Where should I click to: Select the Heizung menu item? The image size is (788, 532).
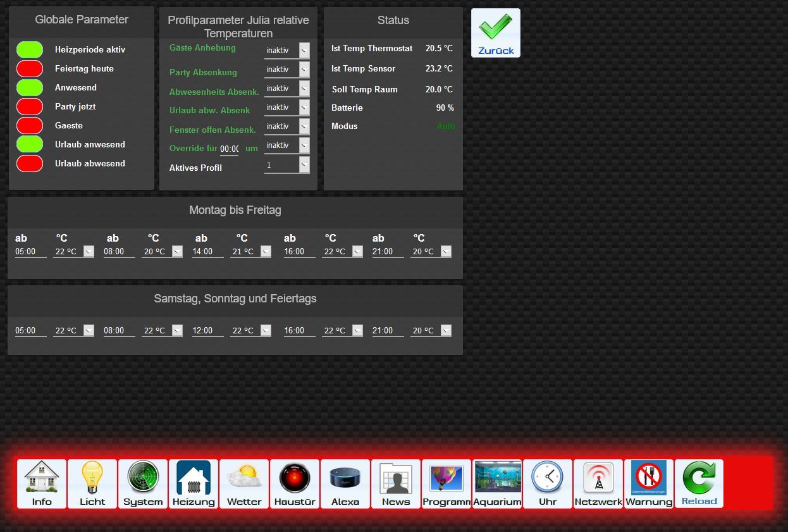[x=194, y=484]
